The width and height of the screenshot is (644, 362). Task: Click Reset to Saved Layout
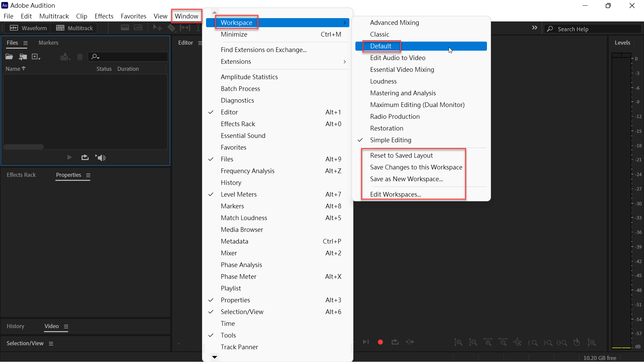pyautogui.click(x=421, y=155)
